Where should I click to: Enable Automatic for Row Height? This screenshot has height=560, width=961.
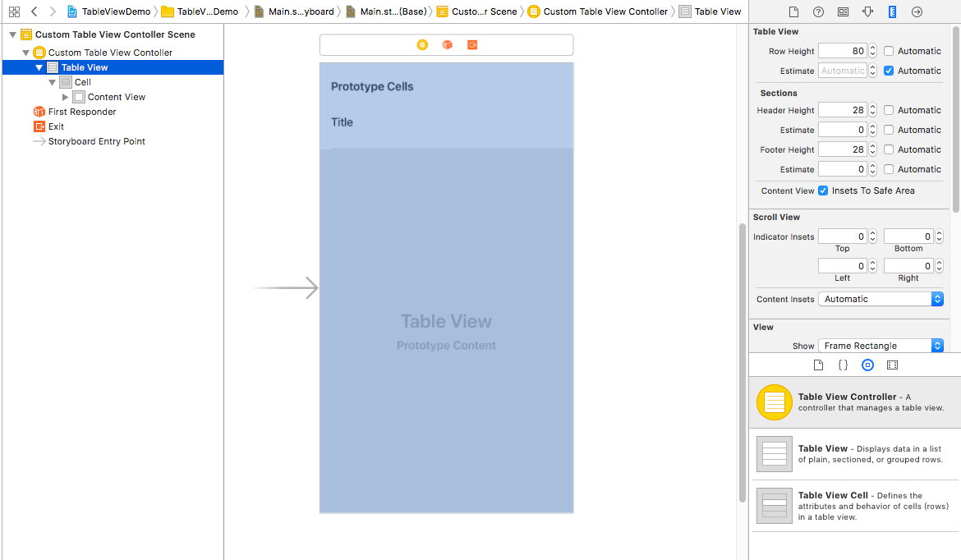coord(889,51)
